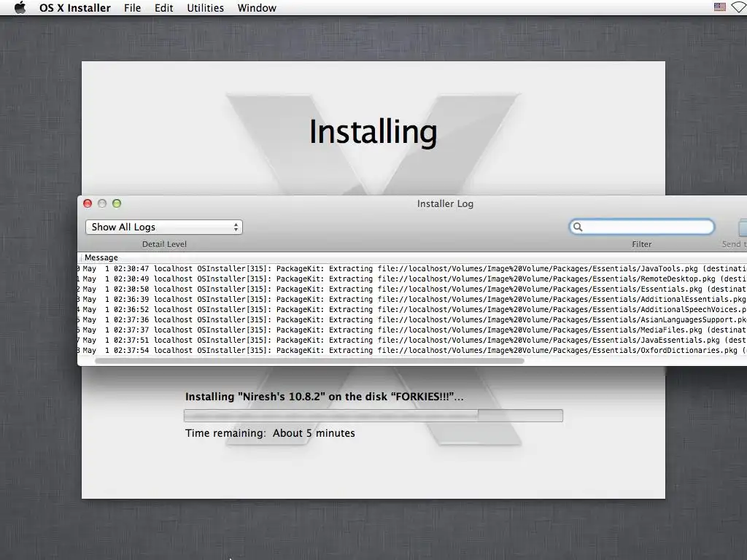This screenshot has width=747, height=560.
Task: Select the AsianLanguagesSupport log row
Action: tap(412, 320)
